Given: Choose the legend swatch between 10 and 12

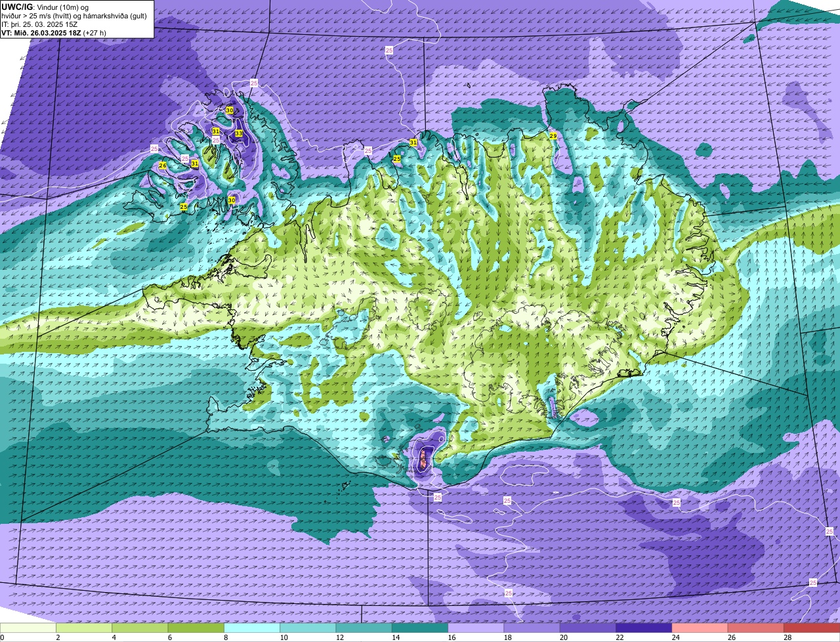Looking at the screenshot, I should coord(308,628).
